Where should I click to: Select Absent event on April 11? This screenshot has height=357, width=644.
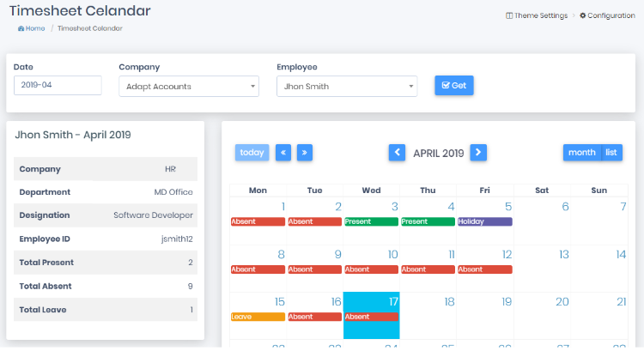coord(428,269)
